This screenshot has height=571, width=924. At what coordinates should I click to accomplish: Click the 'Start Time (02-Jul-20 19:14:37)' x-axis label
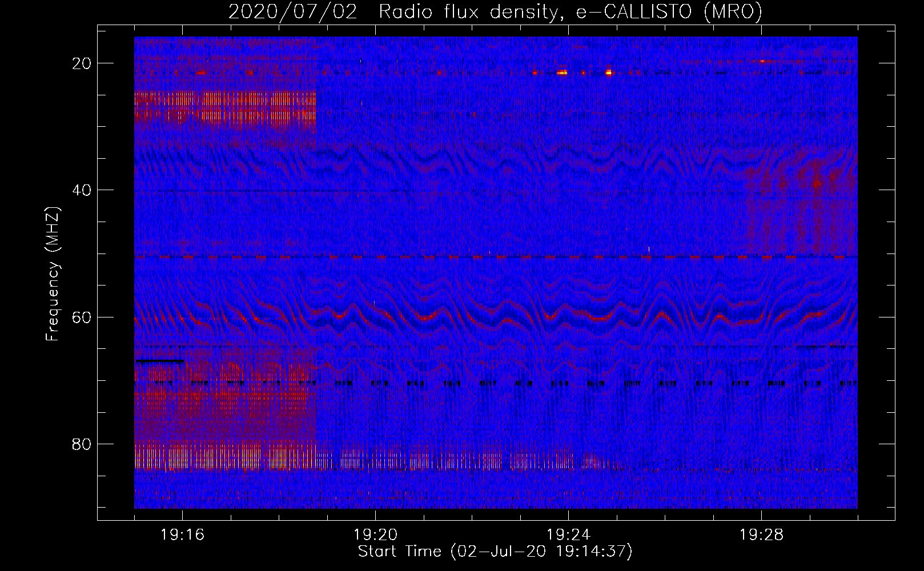[x=495, y=552]
